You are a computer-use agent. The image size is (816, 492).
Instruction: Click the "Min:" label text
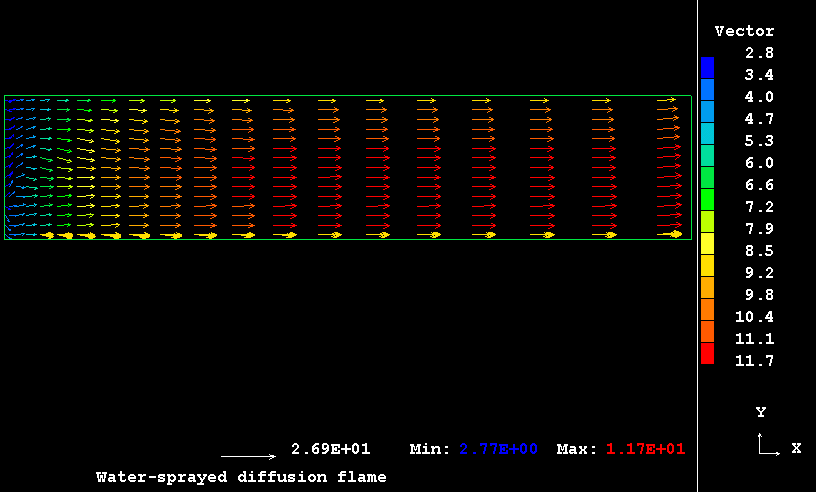point(430,449)
